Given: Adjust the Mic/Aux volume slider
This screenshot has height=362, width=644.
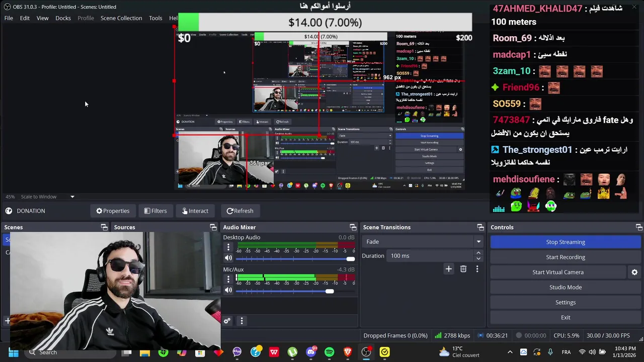Looking at the screenshot, I should [x=295, y=291].
